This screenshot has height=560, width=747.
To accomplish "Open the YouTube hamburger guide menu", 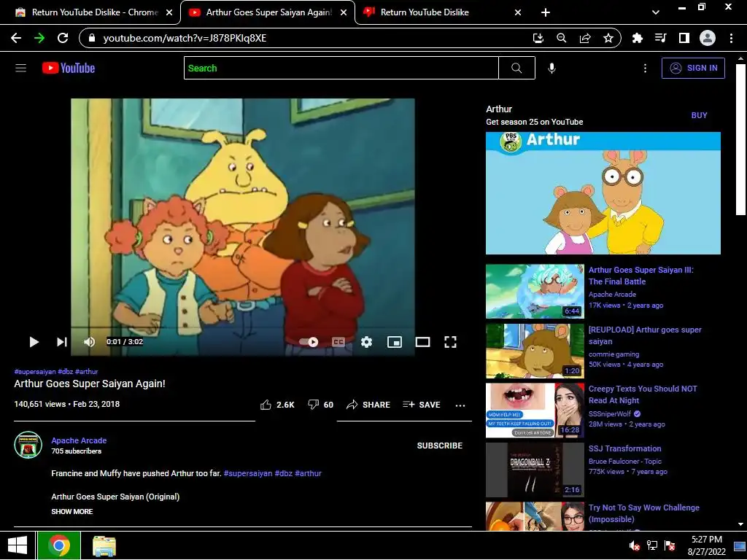I will coord(20,68).
